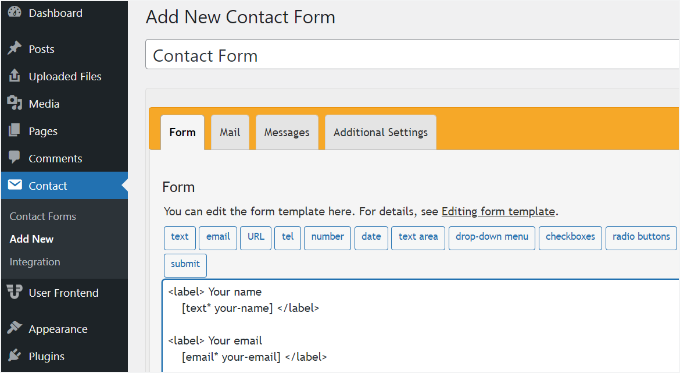Switch to the Form tab
Viewport: 680px width, 373px height.
click(x=182, y=132)
